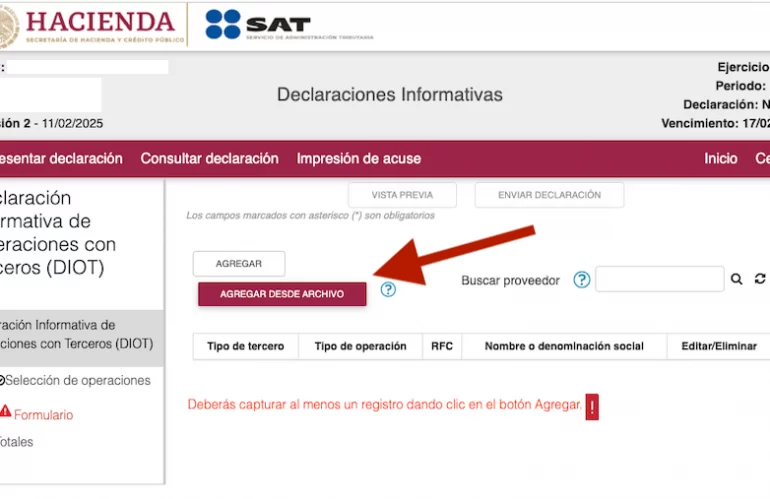The height and width of the screenshot is (499, 770).
Task: Click the Buscar proveedor search field
Action: tap(660, 279)
